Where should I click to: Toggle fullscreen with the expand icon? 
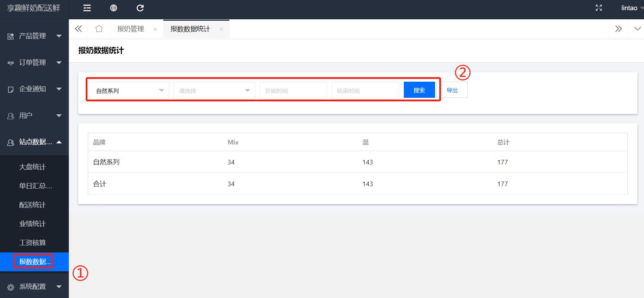(599, 8)
